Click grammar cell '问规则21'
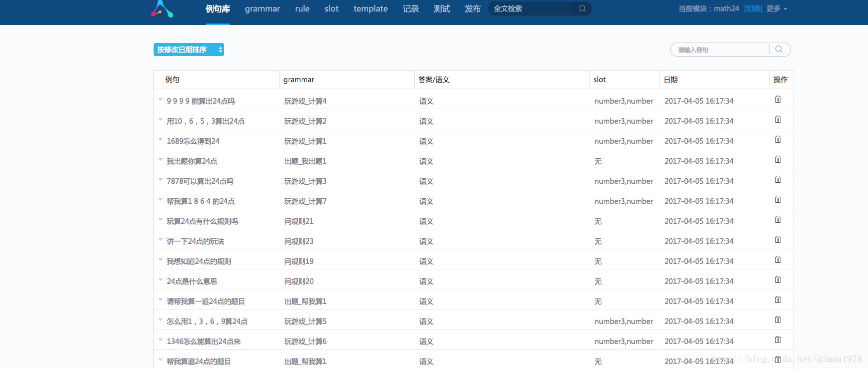The width and height of the screenshot is (868, 369). pos(299,221)
